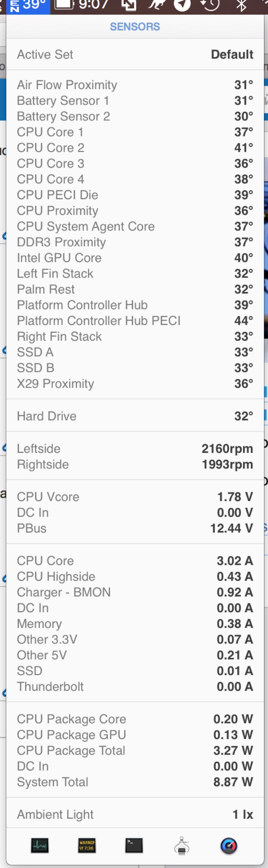The width and height of the screenshot is (268, 868).
Task: Open the Active Set Default selector
Action: pos(135,54)
